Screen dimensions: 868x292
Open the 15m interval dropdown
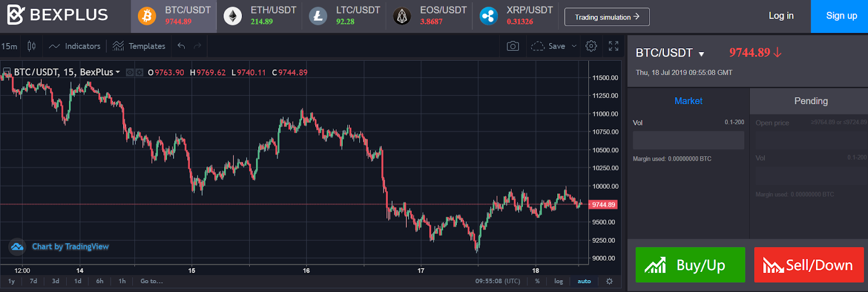tap(9, 46)
